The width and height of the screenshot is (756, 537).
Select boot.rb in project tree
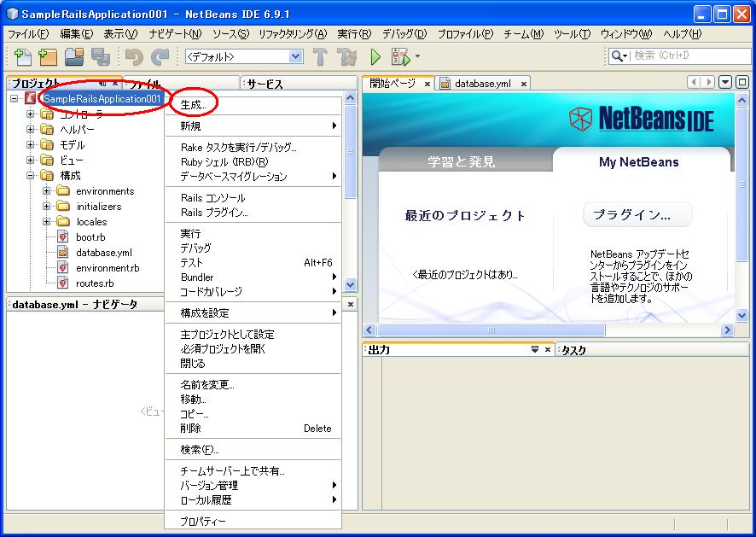point(90,237)
